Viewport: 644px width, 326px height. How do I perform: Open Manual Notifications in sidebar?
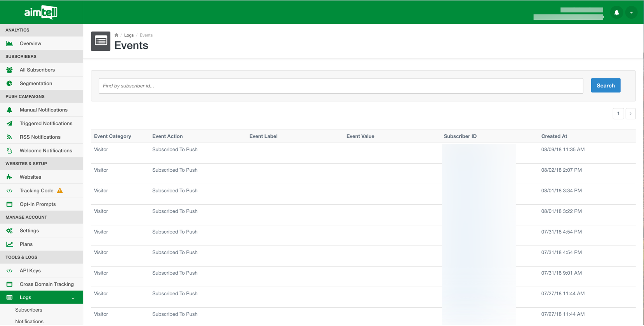(x=44, y=110)
